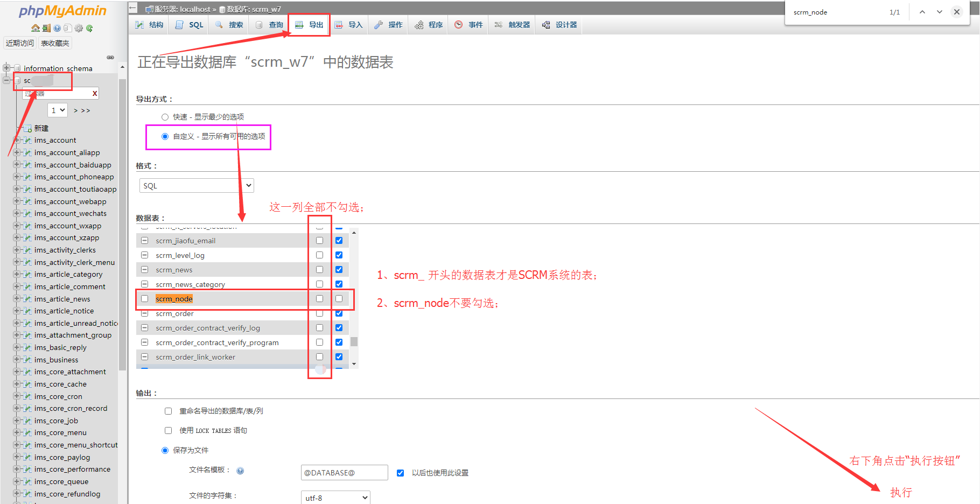Click table icon beside ims_core_job
980x504 pixels.
point(27,421)
